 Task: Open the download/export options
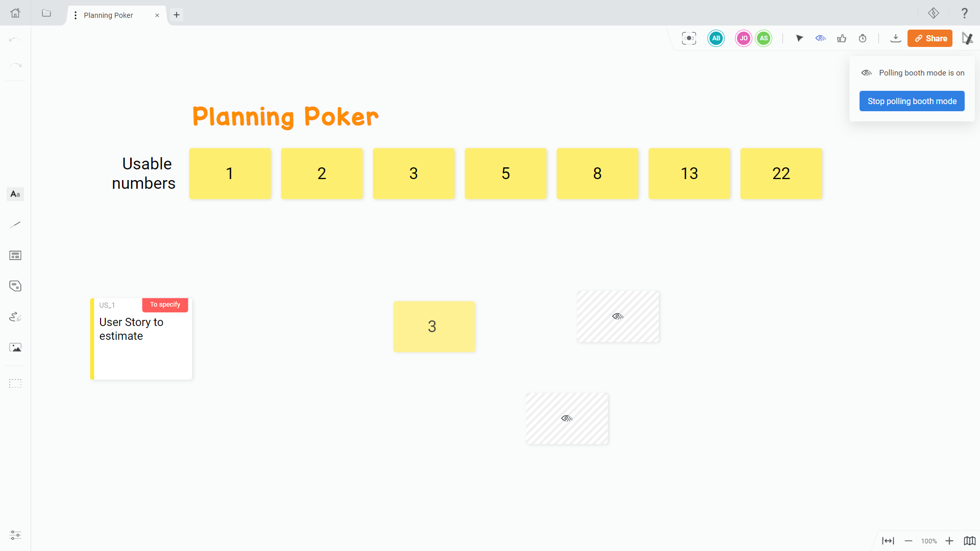[x=896, y=38]
